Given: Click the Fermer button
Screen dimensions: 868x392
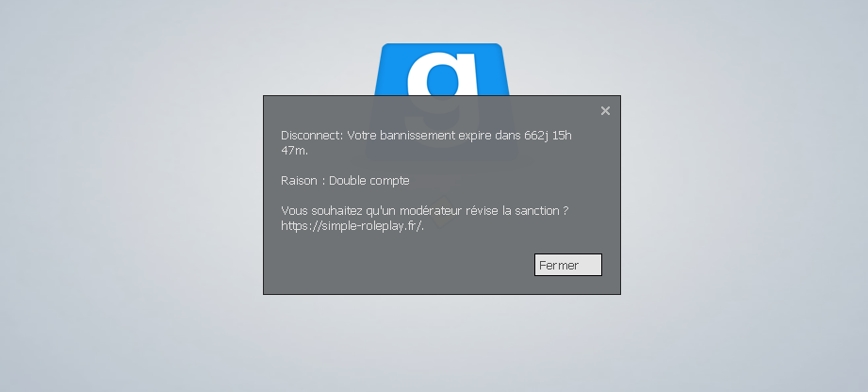Looking at the screenshot, I should click(568, 265).
